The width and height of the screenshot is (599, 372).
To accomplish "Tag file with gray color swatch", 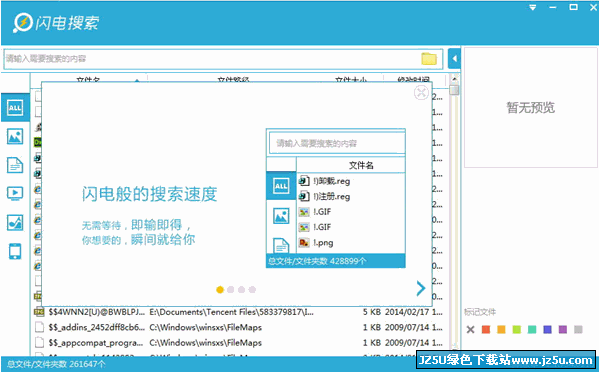I will point(578,329).
